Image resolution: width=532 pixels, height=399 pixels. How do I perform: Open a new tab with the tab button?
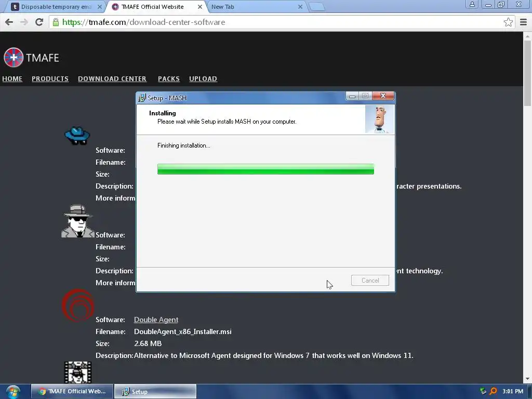click(317, 7)
